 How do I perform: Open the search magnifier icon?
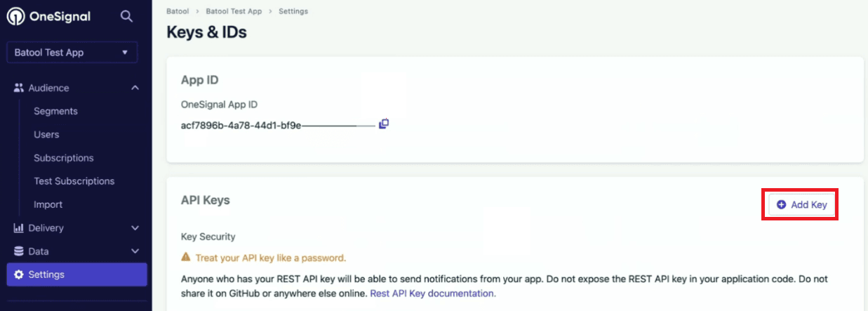tap(126, 16)
